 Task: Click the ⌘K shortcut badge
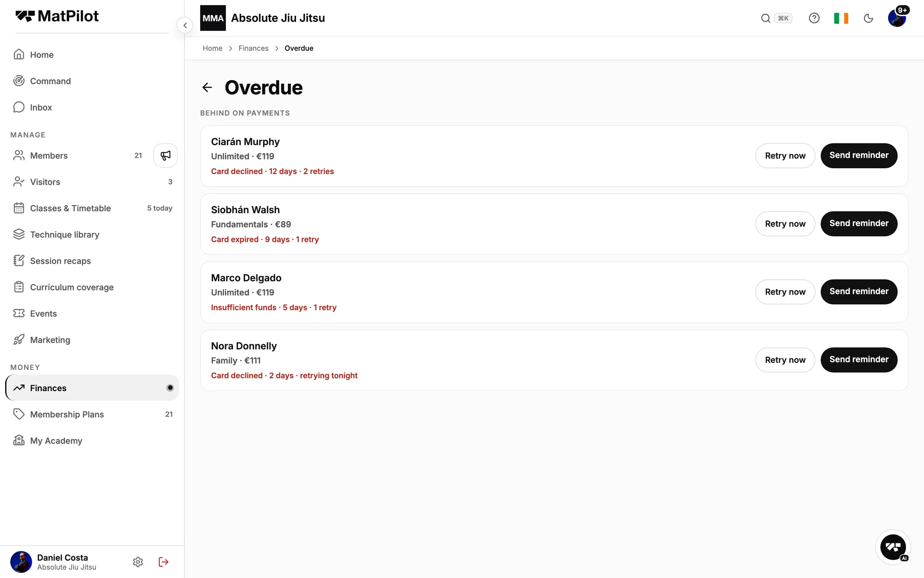(x=783, y=18)
